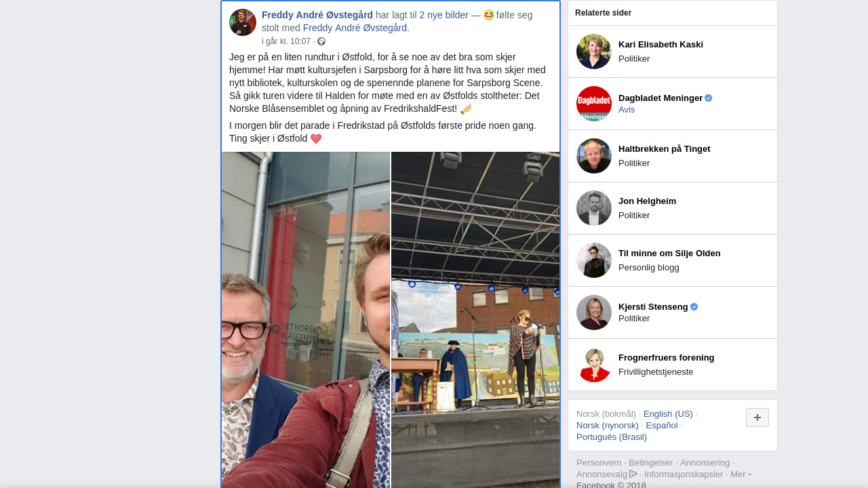
Task: Switch language to English (US)
Action: tap(668, 413)
